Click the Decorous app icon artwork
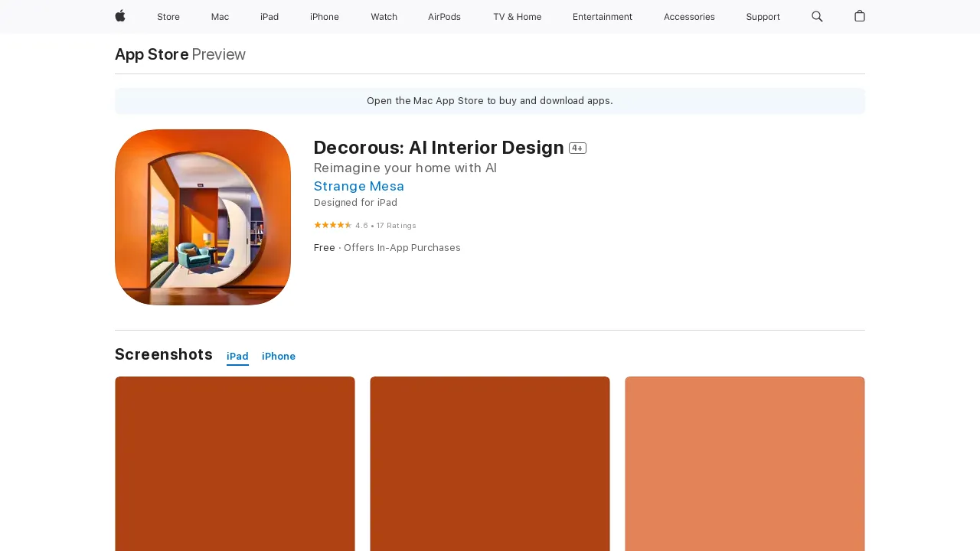This screenshot has height=551, width=980. [x=202, y=217]
